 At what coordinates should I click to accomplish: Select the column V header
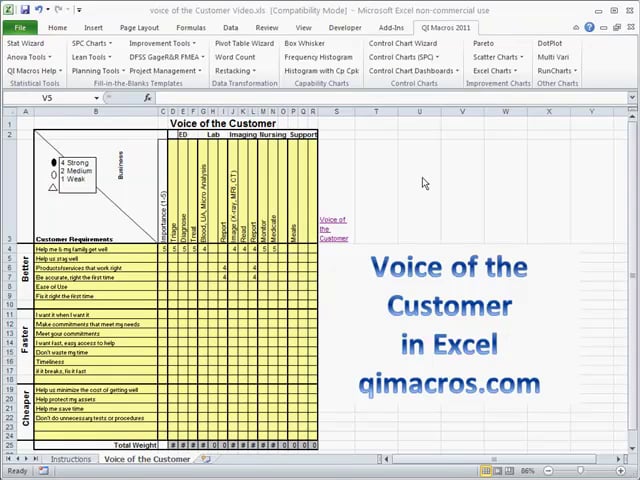click(x=462, y=111)
